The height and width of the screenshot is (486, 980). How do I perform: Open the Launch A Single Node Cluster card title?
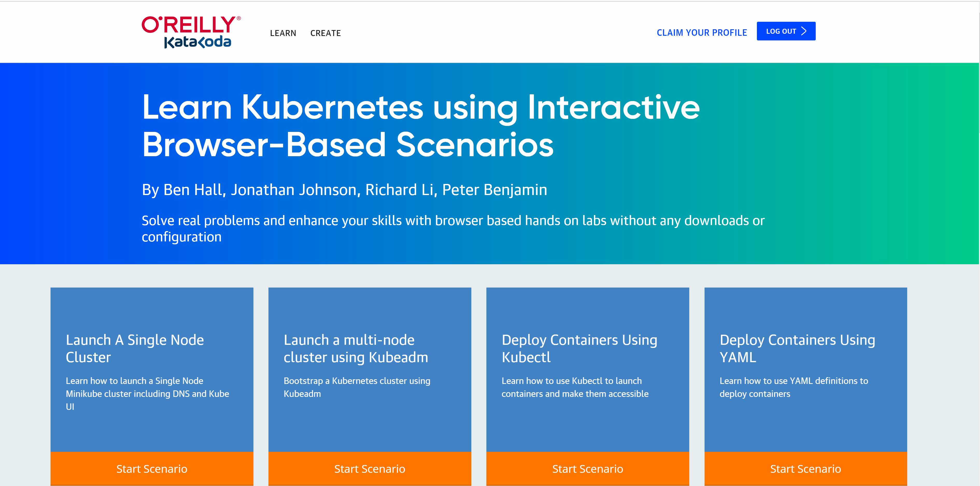[135, 348]
